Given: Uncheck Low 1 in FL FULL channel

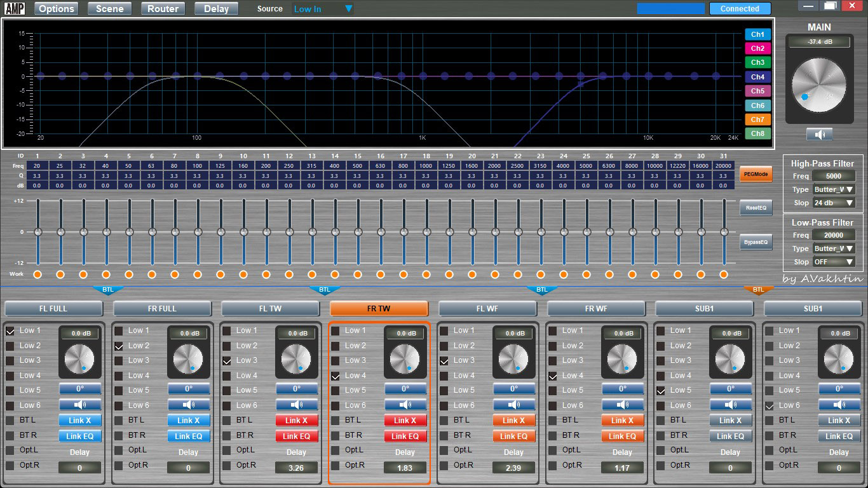Looking at the screenshot, I should coord(10,331).
